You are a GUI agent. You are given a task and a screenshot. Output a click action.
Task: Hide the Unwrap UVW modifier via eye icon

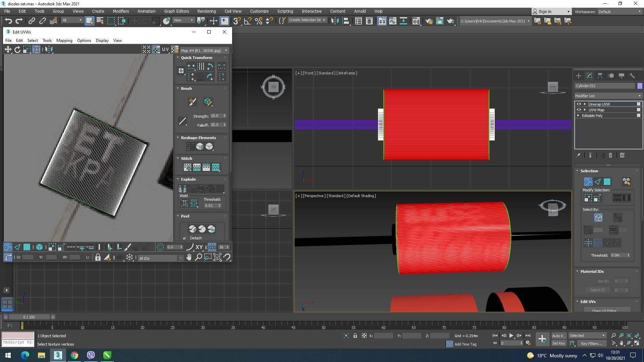pos(579,104)
